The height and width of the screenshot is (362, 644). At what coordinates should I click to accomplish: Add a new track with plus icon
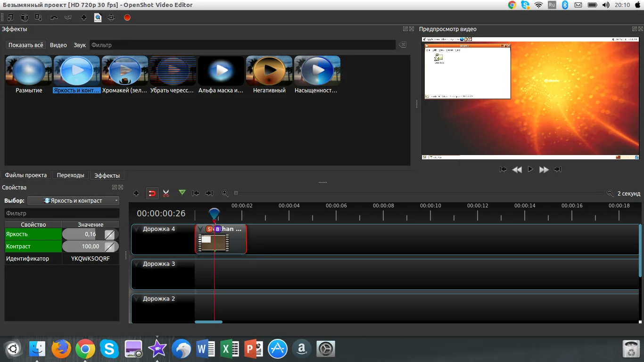(x=136, y=193)
